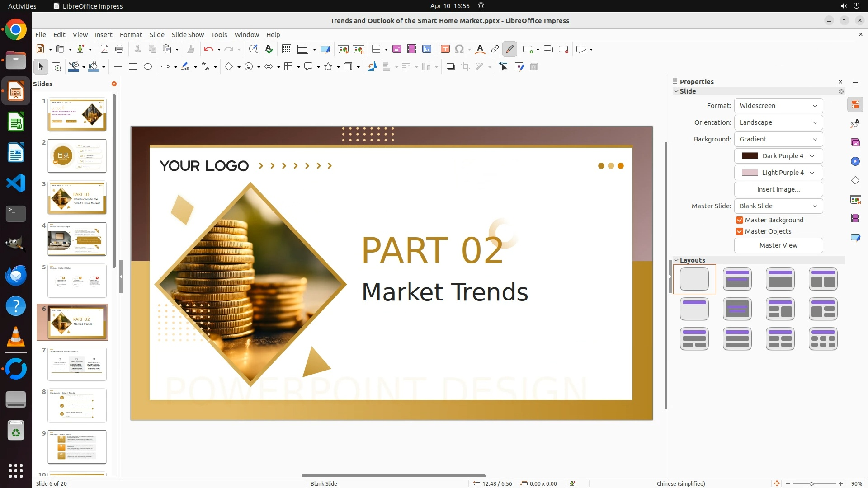Image resolution: width=868 pixels, height=488 pixels.
Task: Uncheck the Master Objects checkbox
Action: (x=740, y=231)
